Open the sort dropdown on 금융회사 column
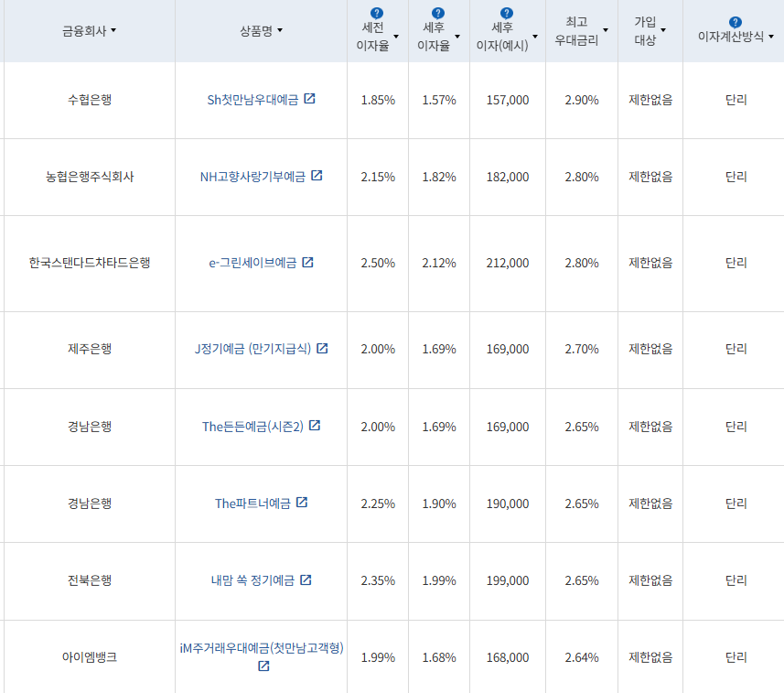This screenshot has width=784, height=693. click(114, 28)
